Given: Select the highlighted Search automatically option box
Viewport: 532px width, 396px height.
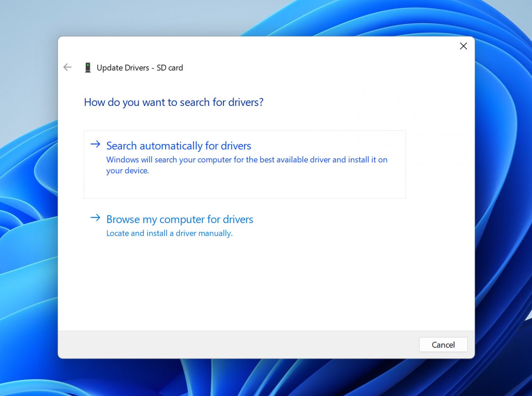Looking at the screenshot, I should click(x=245, y=164).
